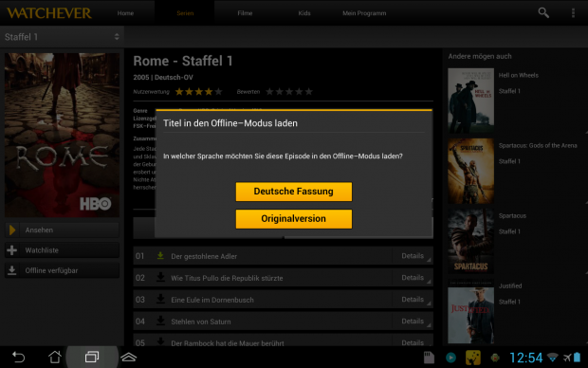Tap the SD card notification icon
This screenshot has width=588, height=368.
pos(429,358)
